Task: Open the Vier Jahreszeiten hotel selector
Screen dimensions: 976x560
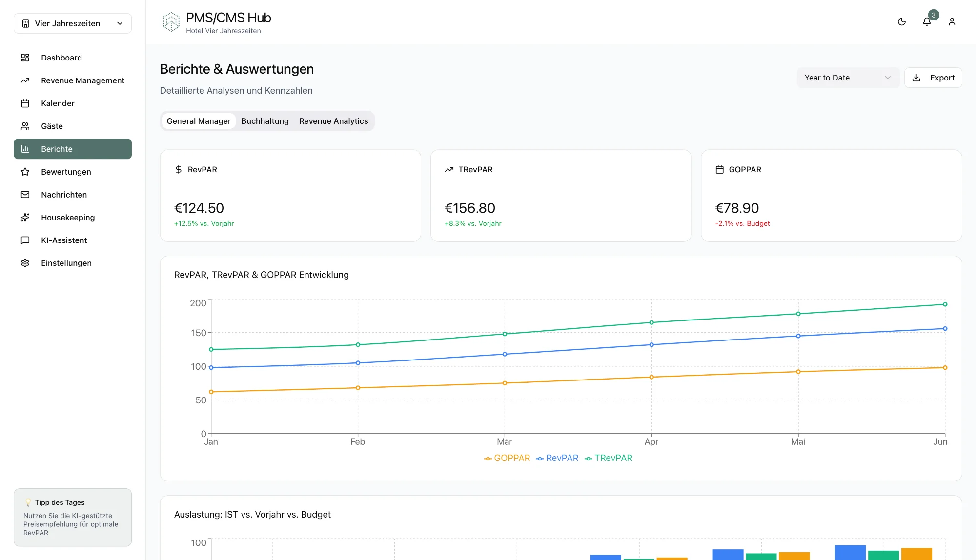Action: click(67, 23)
